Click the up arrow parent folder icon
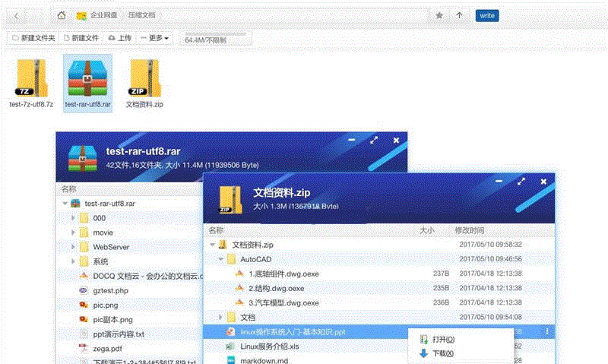The width and height of the screenshot is (608, 364). pos(459,15)
